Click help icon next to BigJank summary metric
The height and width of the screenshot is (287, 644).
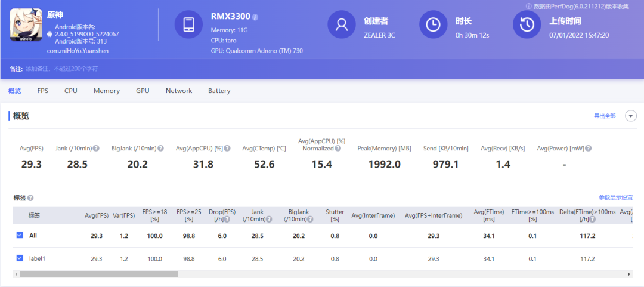pyautogui.click(x=160, y=149)
